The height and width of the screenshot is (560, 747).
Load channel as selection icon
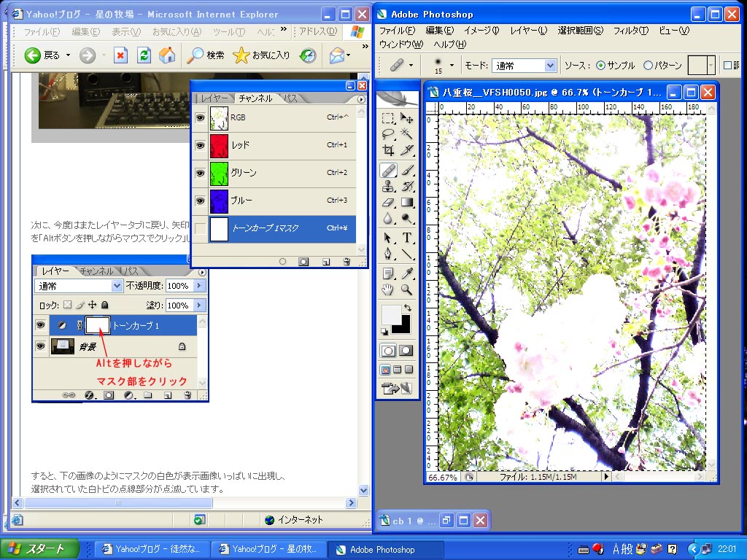(282, 262)
